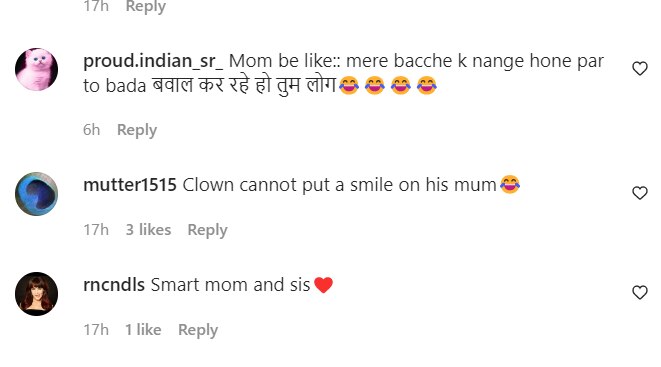The height and width of the screenshot is (367, 661).
Task: View mutter1515's blue feather avatar
Action: pos(36,194)
